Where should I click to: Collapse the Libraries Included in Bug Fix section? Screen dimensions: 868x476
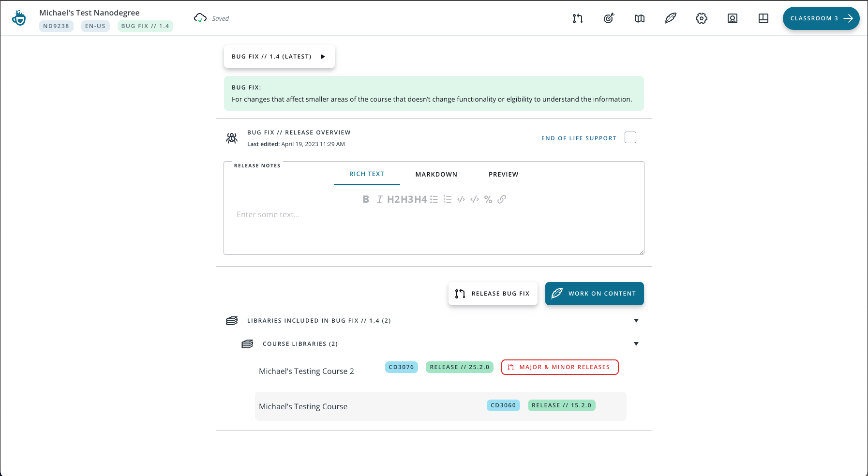pyautogui.click(x=636, y=321)
